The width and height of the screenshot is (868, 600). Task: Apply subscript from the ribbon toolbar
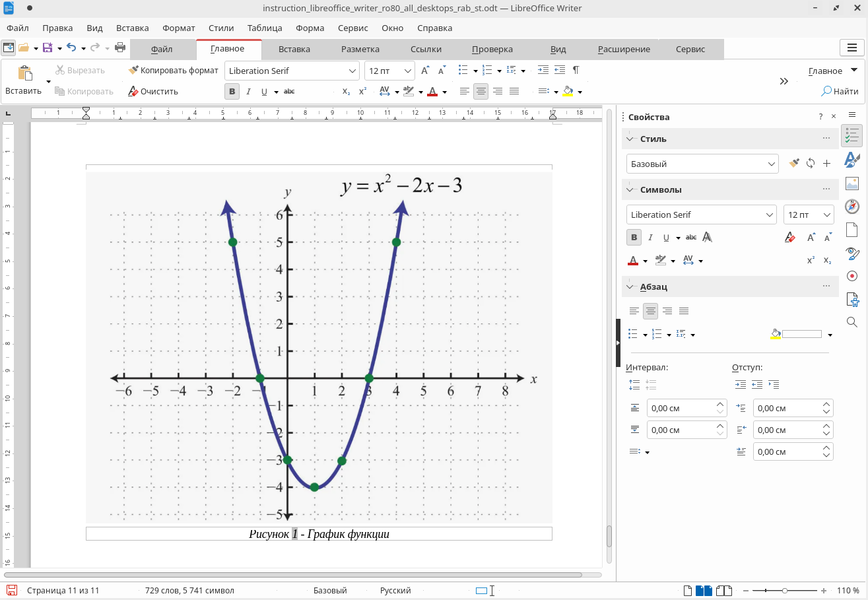tap(347, 92)
